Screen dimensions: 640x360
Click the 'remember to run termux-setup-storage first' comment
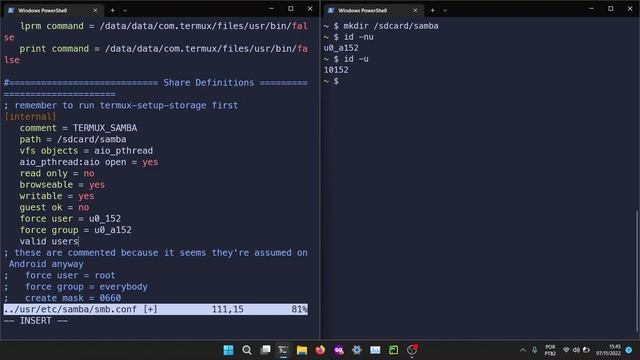[x=126, y=105]
